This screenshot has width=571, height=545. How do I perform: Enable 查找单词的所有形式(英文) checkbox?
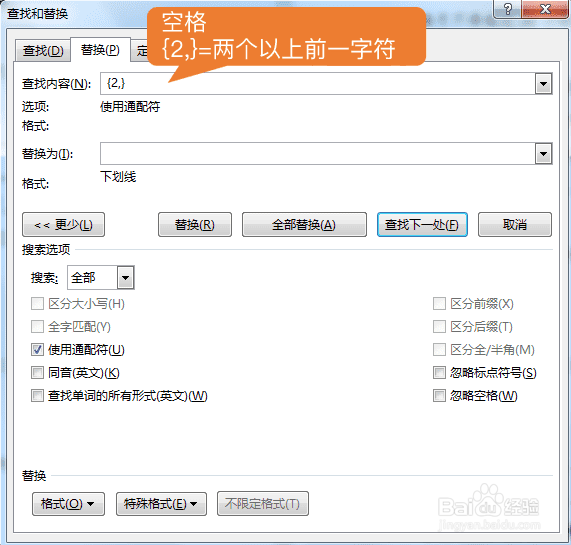37,395
